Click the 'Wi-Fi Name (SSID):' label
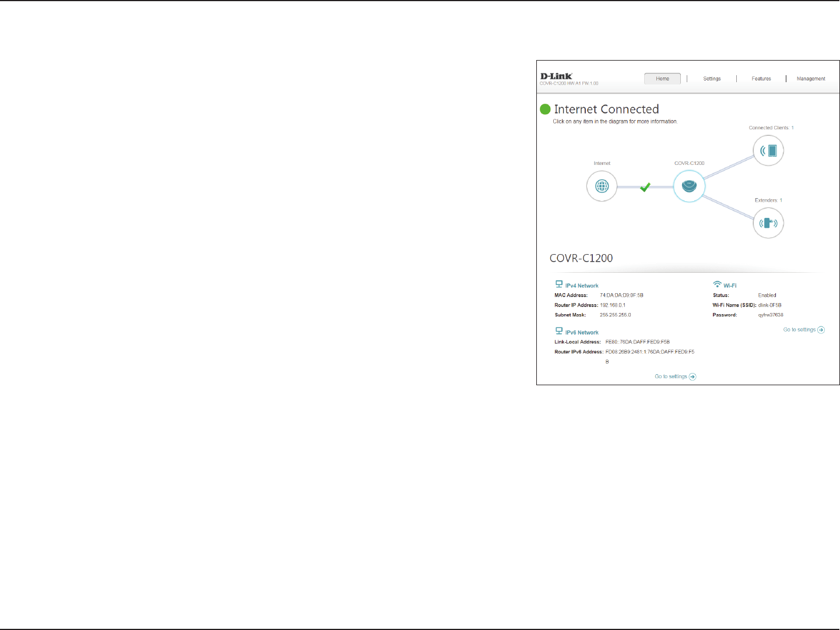Image resolution: width=840 pixels, height=630 pixels. click(734, 305)
